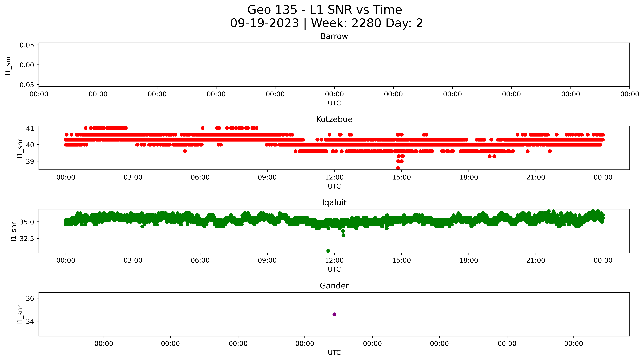Select the 'Iqaluit' subplot title
This screenshot has width=644, height=361.
(334, 203)
